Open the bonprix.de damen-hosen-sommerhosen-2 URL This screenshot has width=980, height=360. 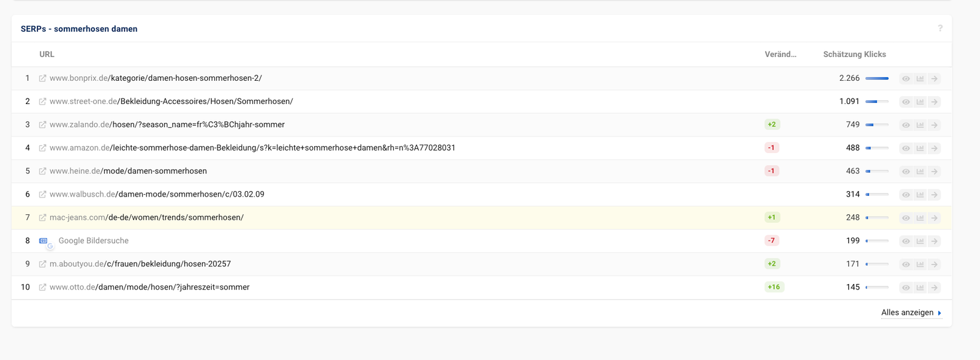click(156, 78)
